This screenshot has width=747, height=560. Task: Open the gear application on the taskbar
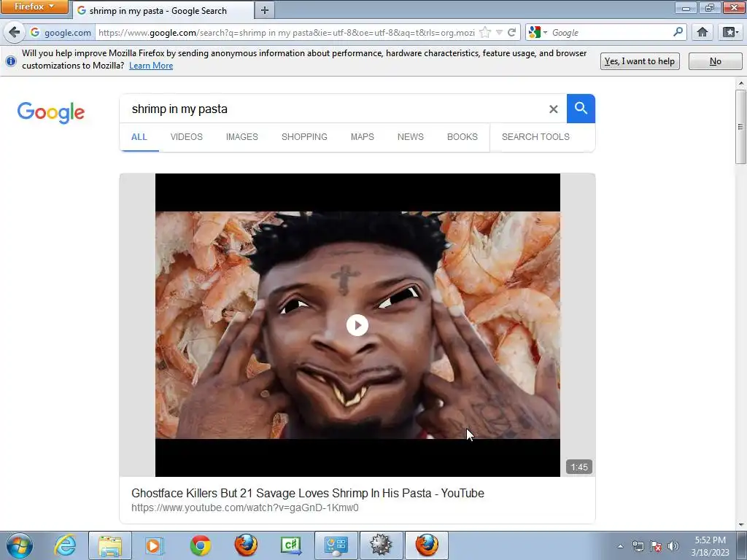[x=381, y=545]
